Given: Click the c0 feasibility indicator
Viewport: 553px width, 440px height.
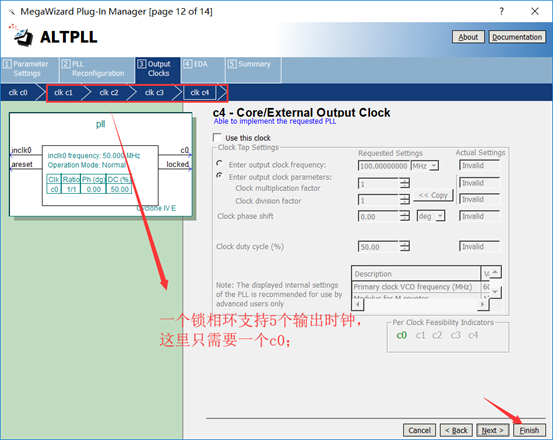Looking at the screenshot, I should click(402, 335).
